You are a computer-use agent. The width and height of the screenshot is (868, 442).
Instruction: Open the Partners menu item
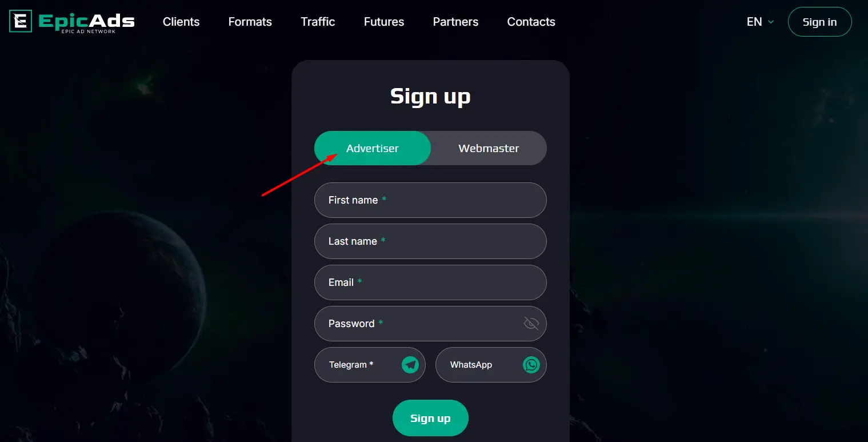point(455,22)
